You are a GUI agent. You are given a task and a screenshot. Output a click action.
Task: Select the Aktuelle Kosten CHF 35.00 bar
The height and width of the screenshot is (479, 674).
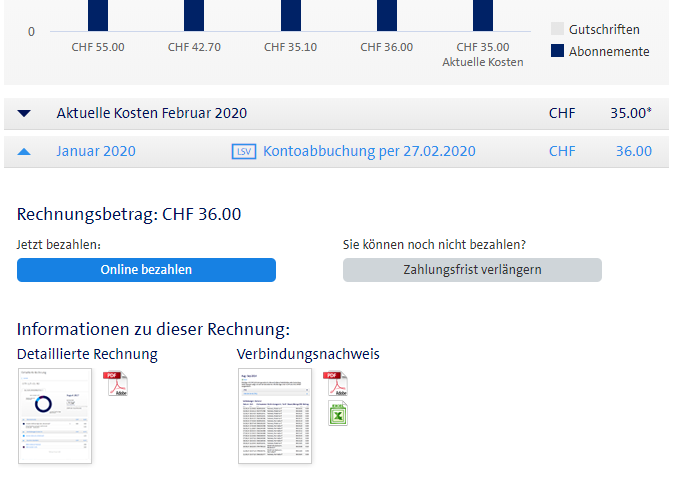[x=483, y=15]
